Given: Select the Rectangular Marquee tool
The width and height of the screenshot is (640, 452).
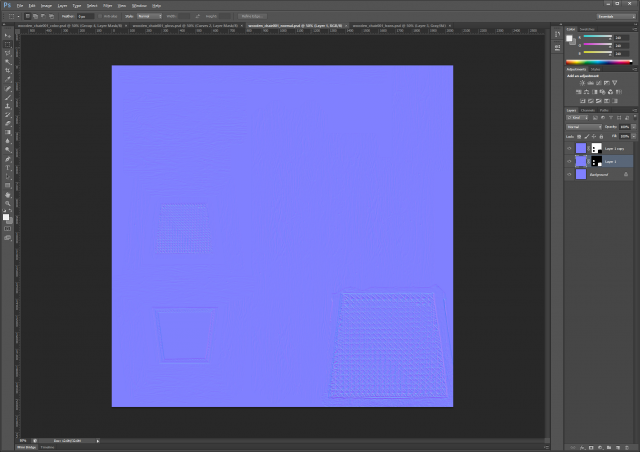Looking at the screenshot, I should 7,45.
